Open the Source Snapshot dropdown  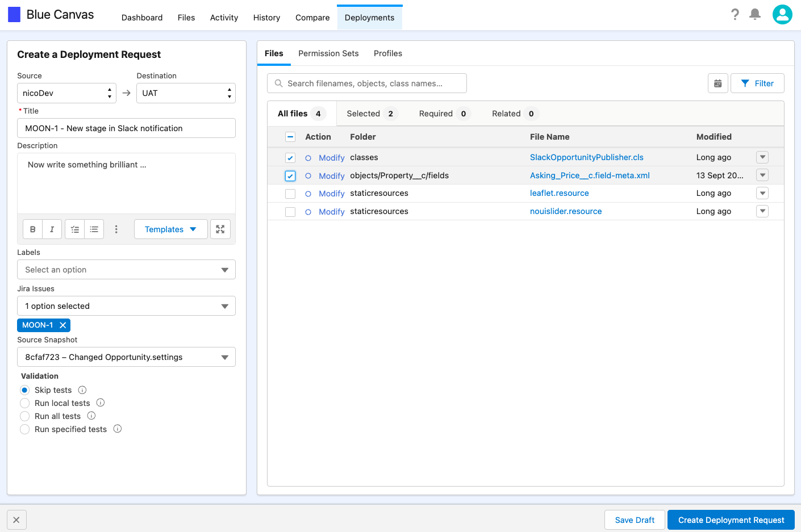(126, 357)
